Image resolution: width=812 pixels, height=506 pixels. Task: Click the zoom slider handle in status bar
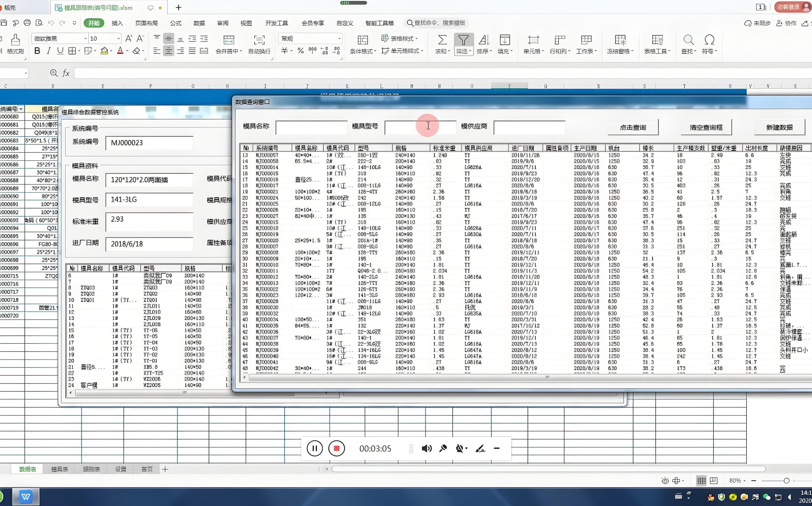pos(786,481)
